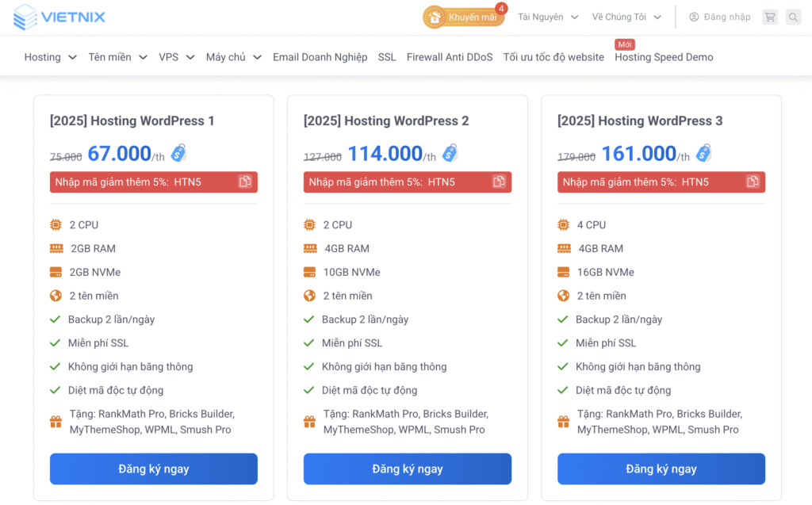This screenshot has height=505, width=812.
Task: Click price tag icon beside 114.000
Action: click(x=450, y=153)
